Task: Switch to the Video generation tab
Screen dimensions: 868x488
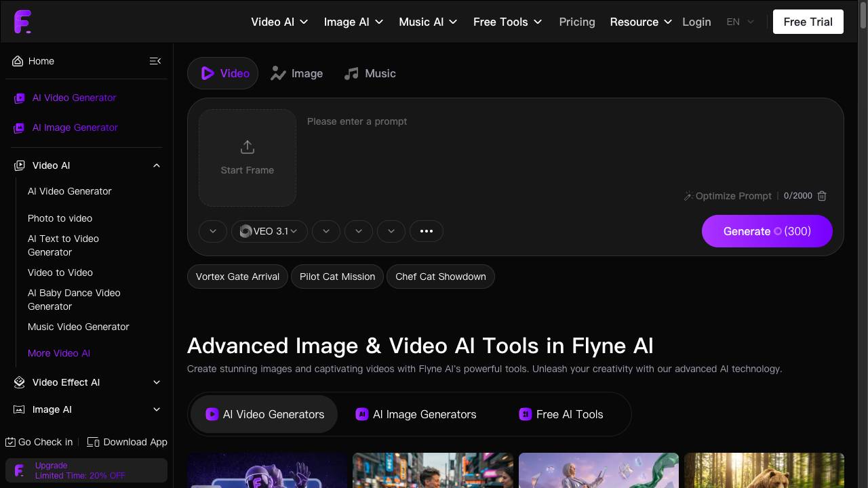Action: 222,73
